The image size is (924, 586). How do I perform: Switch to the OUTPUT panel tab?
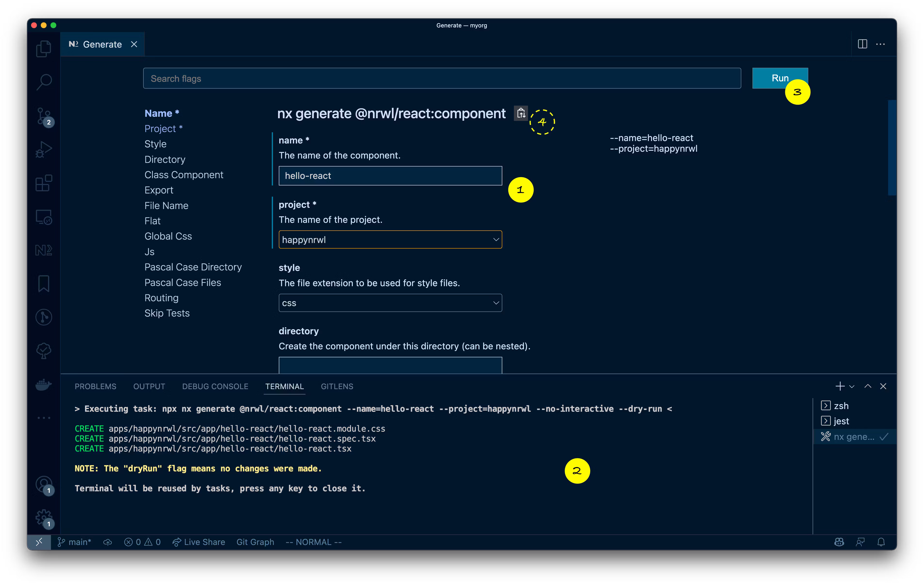149,386
